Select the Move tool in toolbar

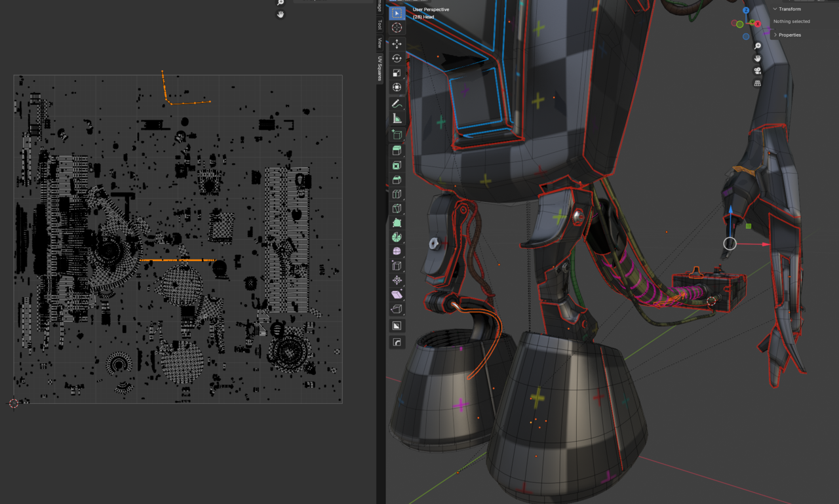tap(397, 44)
